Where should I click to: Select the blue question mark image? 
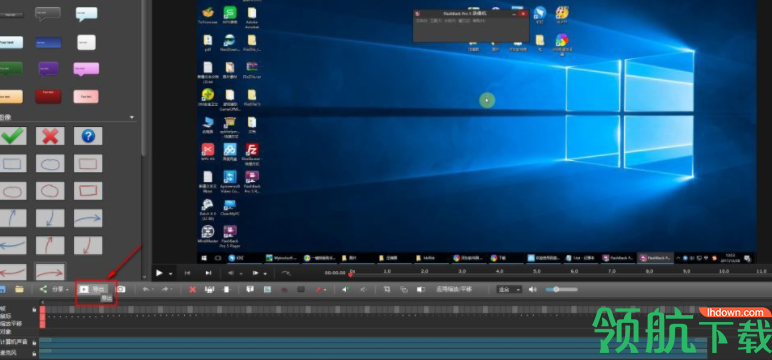click(x=88, y=136)
